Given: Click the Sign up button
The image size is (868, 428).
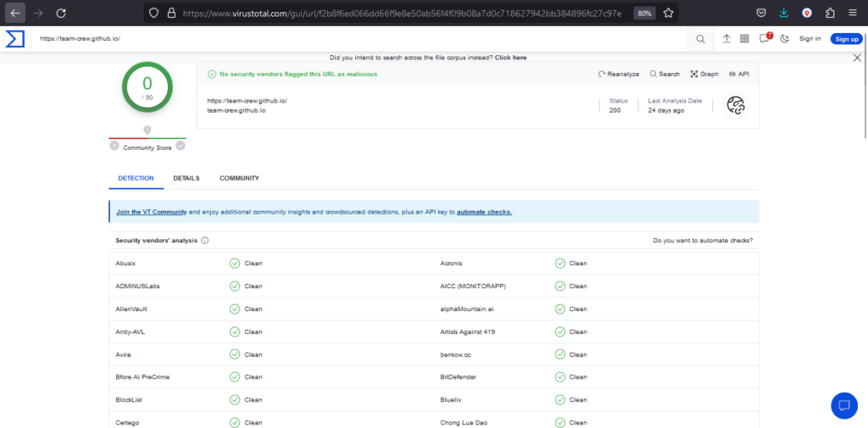Looking at the screenshot, I should pyautogui.click(x=847, y=39).
